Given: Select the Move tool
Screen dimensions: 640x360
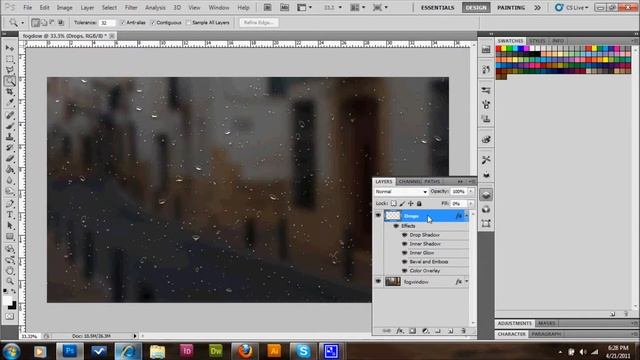Looking at the screenshot, I should click(10, 48).
